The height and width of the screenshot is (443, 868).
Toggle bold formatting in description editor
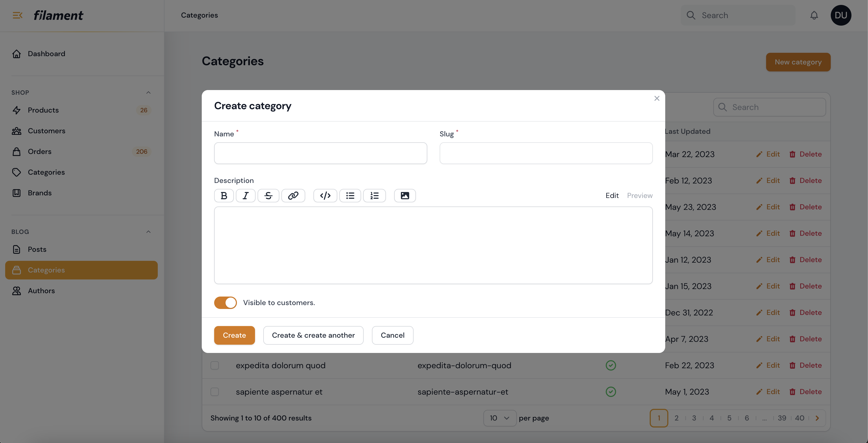(224, 196)
